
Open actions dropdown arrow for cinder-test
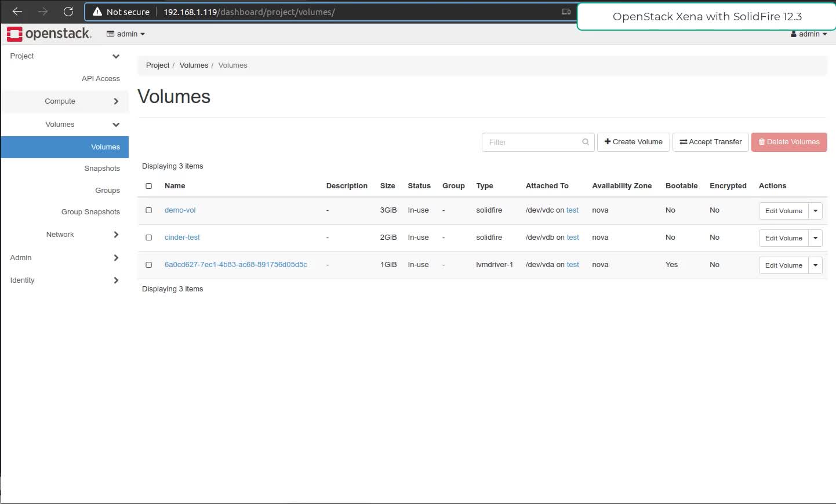point(815,238)
